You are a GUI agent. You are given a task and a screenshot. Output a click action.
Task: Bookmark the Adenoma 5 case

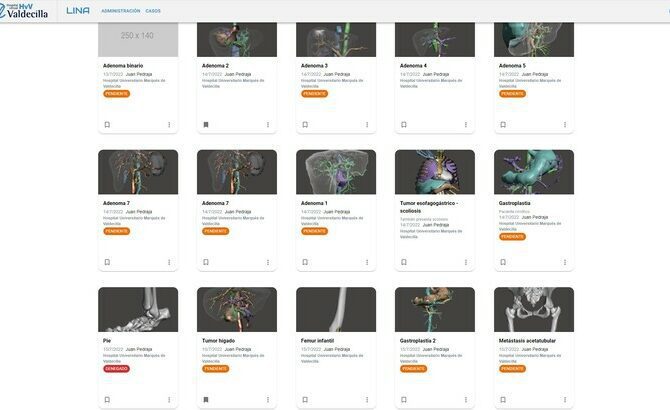pyautogui.click(x=503, y=125)
